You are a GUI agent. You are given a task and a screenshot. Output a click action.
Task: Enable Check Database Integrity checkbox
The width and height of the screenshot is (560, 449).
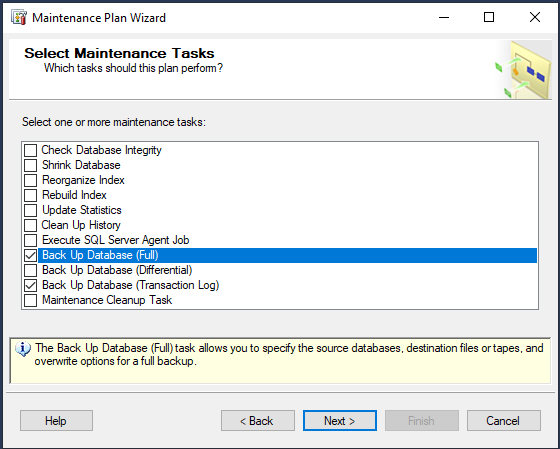coord(30,150)
